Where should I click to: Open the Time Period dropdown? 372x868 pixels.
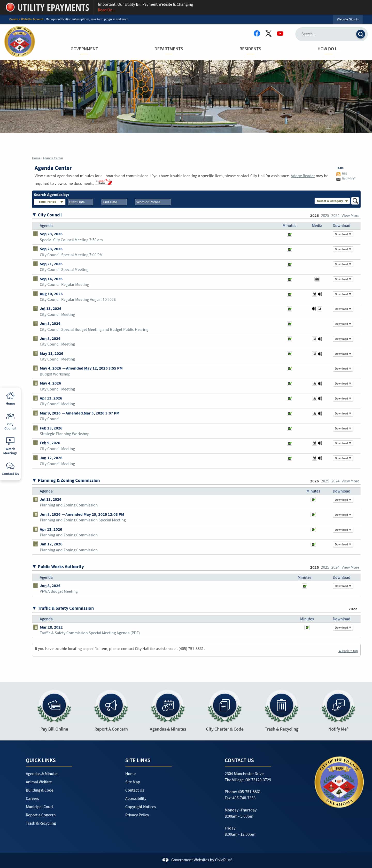50,202
